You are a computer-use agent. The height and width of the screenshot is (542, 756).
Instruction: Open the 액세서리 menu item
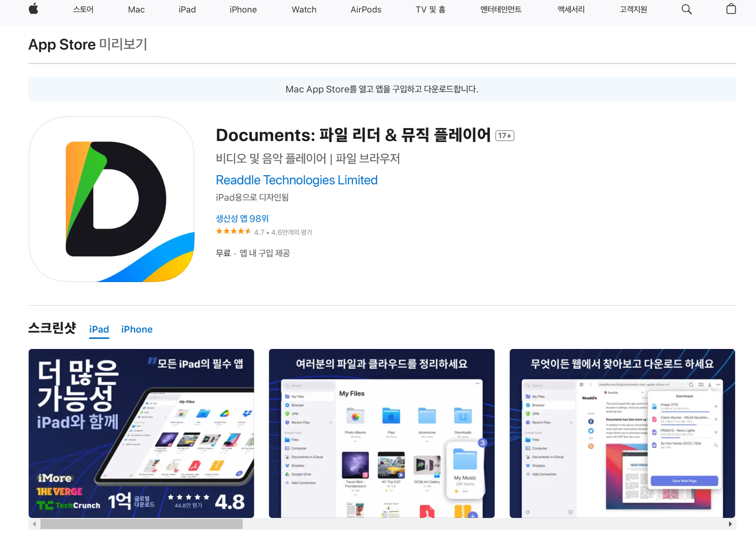[x=571, y=9]
